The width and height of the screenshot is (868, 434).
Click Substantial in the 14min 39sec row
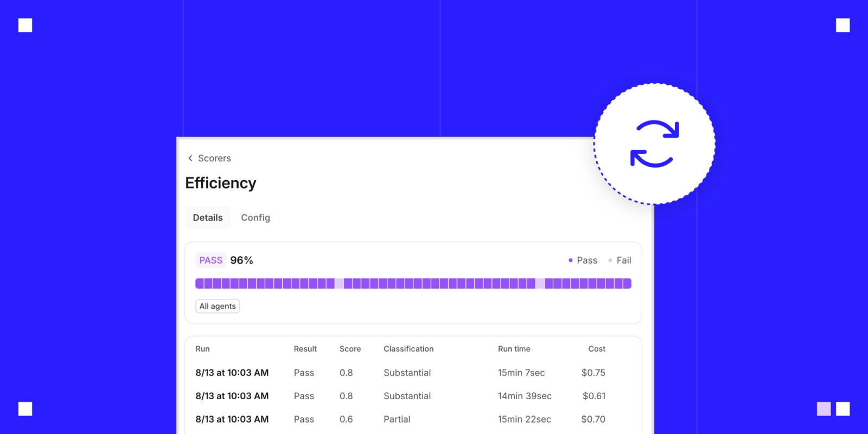pos(407,396)
